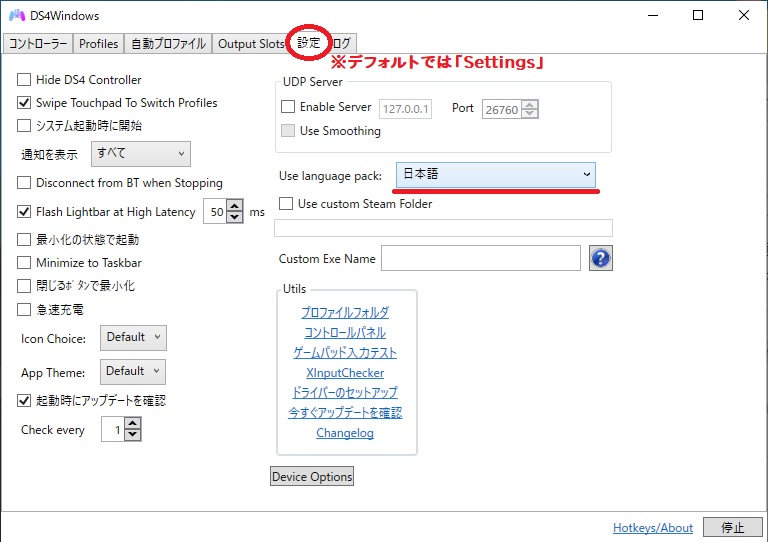Open the Hotkeys/About link

pos(652,528)
